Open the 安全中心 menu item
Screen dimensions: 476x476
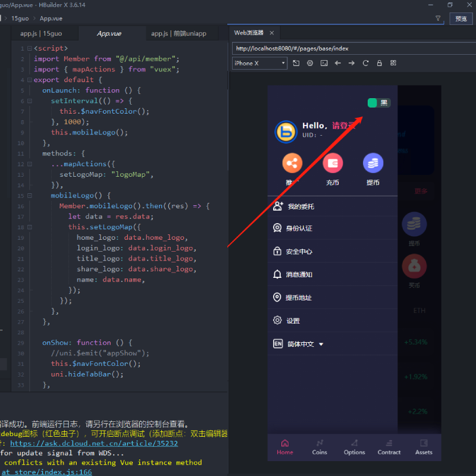[x=299, y=252]
